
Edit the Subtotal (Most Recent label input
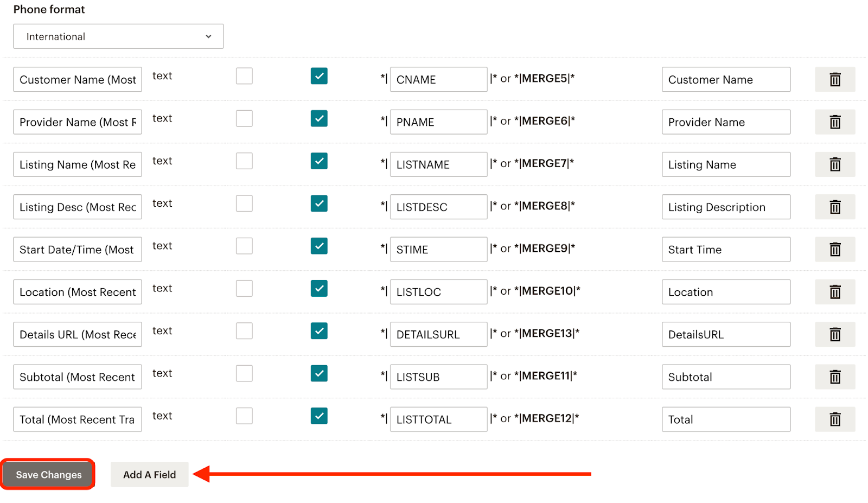coord(78,377)
